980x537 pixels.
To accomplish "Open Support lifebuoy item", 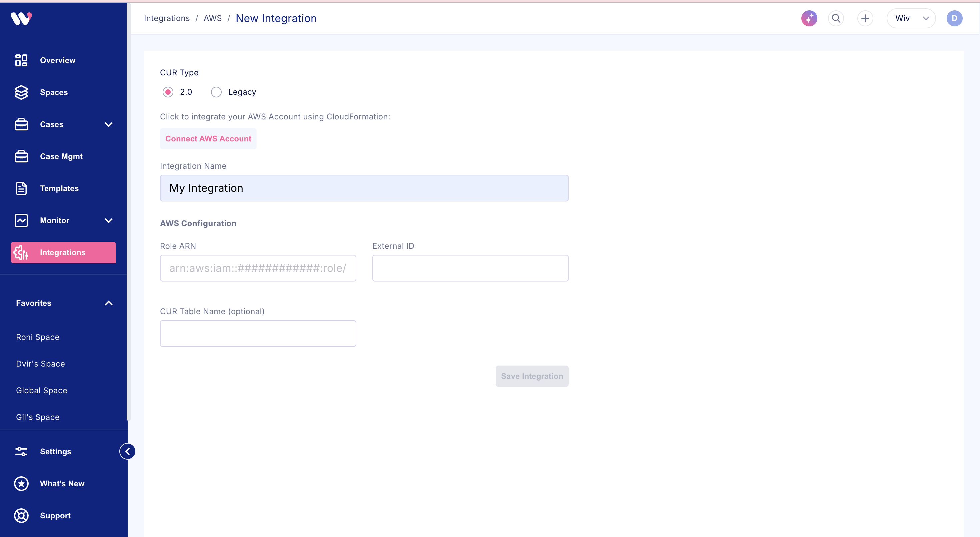I will (55, 515).
